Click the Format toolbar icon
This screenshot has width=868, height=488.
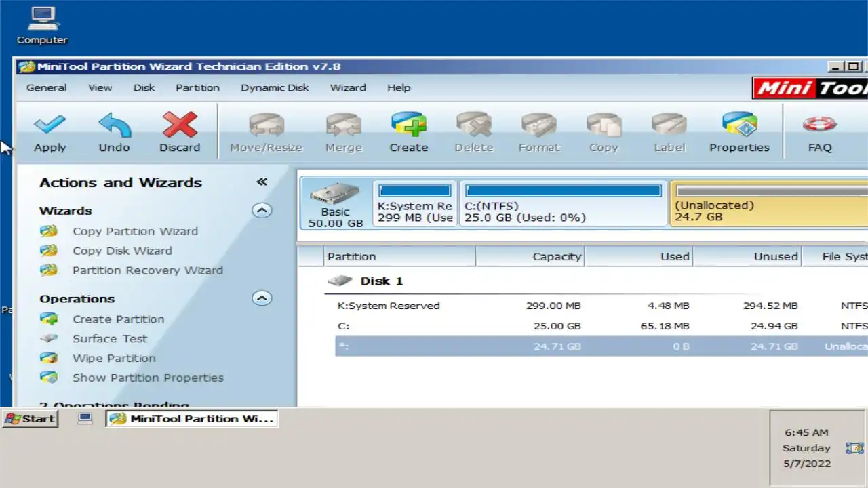[x=538, y=125]
